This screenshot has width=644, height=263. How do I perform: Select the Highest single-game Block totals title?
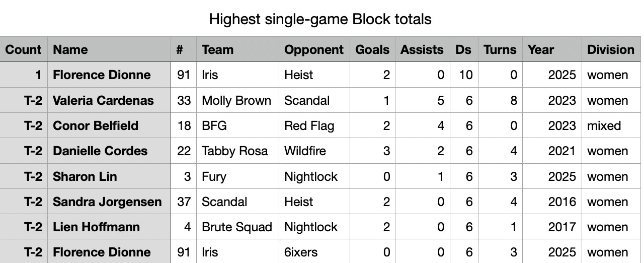(320, 20)
